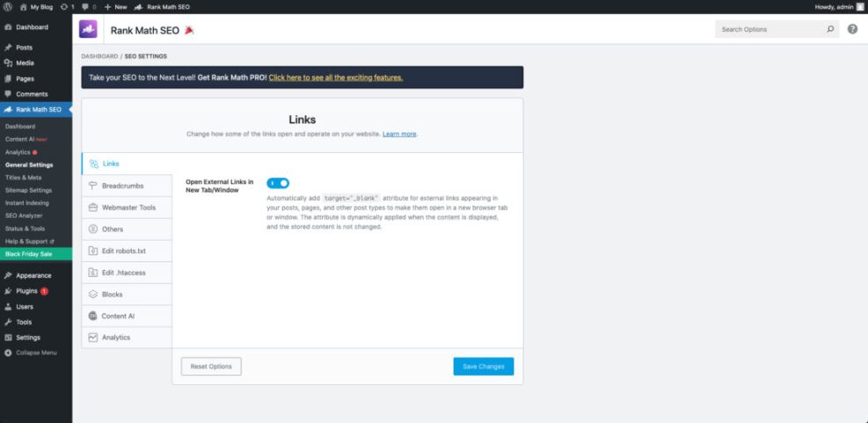Open My Blog site link
The height and width of the screenshot is (423, 868).
click(x=37, y=7)
